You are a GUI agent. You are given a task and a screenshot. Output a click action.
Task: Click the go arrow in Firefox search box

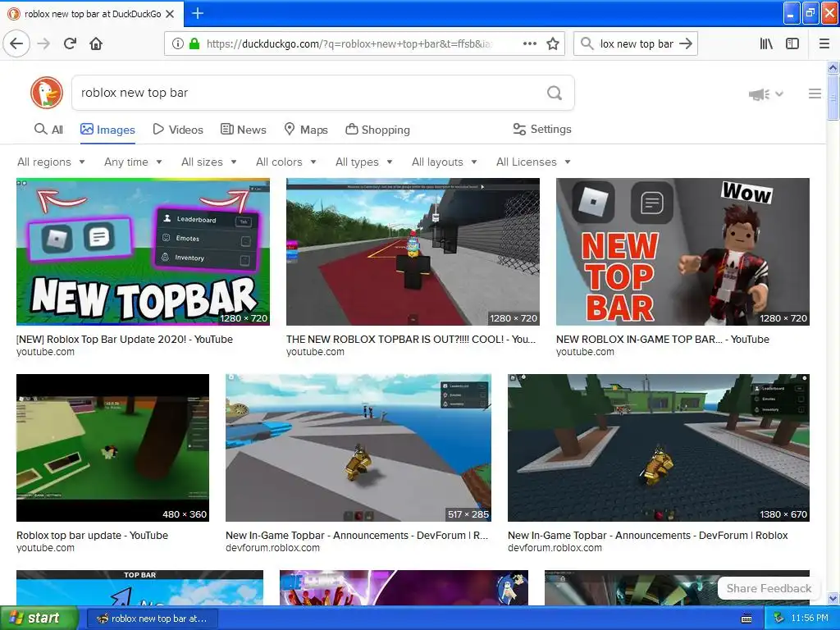tap(686, 43)
